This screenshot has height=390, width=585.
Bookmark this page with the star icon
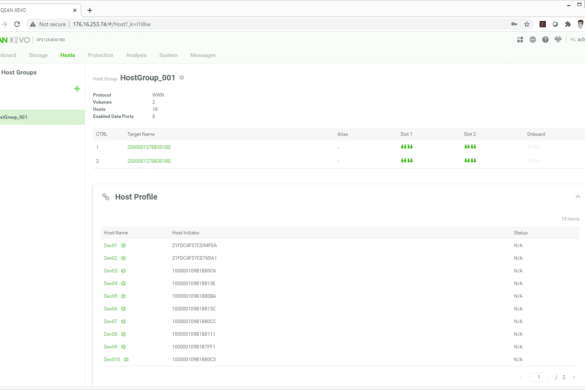527,24
